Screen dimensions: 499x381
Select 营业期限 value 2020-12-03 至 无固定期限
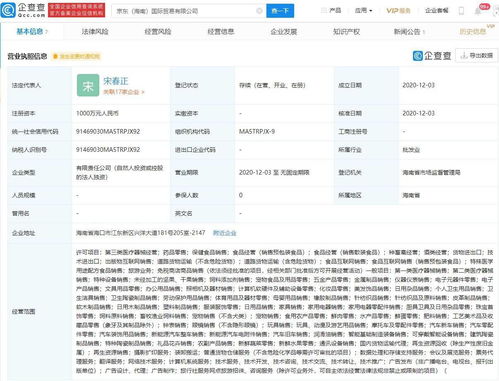274,173
